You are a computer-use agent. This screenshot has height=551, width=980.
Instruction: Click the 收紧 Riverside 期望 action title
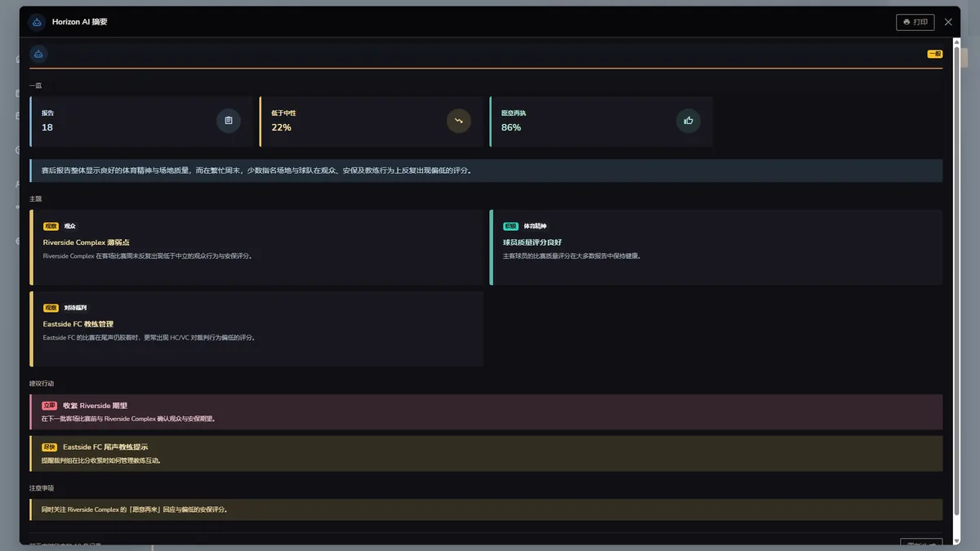coord(95,406)
